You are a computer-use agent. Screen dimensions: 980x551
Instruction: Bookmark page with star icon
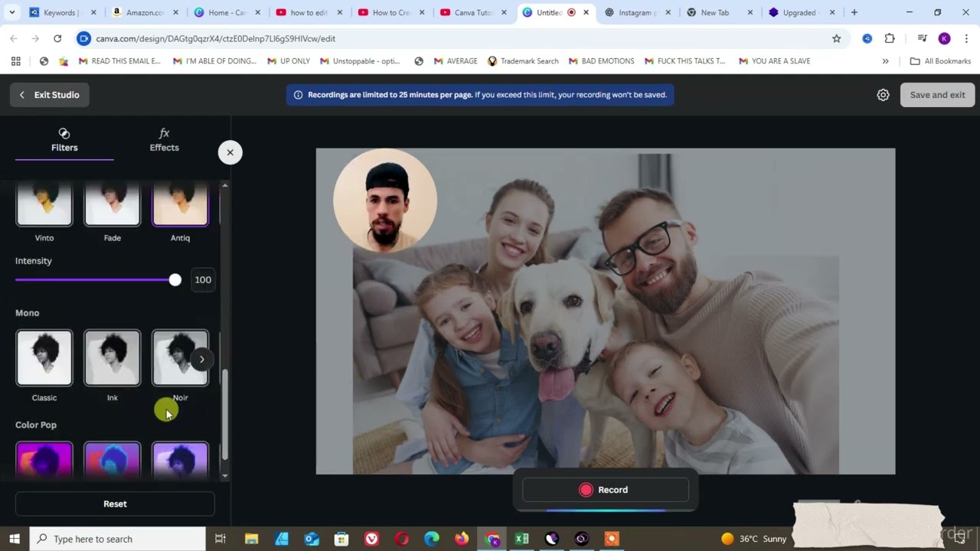coord(836,38)
